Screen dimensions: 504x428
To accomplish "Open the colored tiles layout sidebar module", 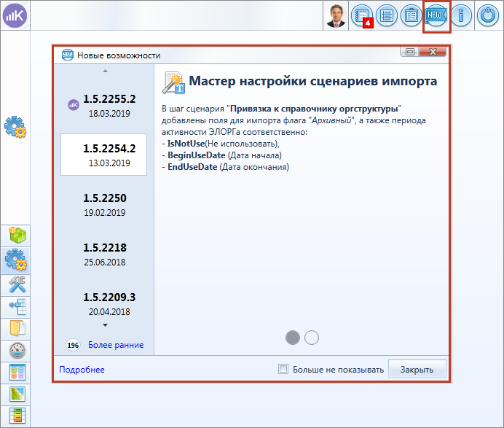I will pos(17,373).
